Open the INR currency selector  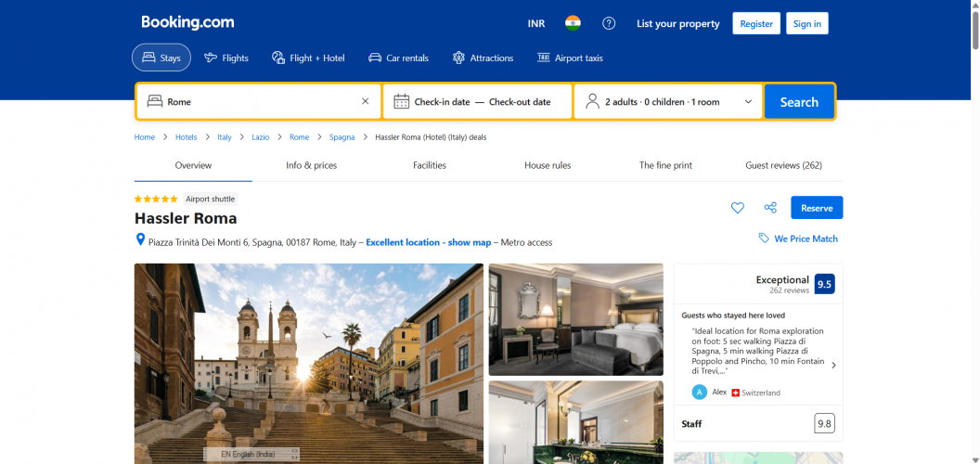click(x=536, y=24)
